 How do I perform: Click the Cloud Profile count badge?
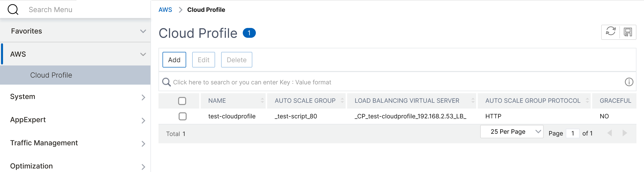tap(249, 33)
